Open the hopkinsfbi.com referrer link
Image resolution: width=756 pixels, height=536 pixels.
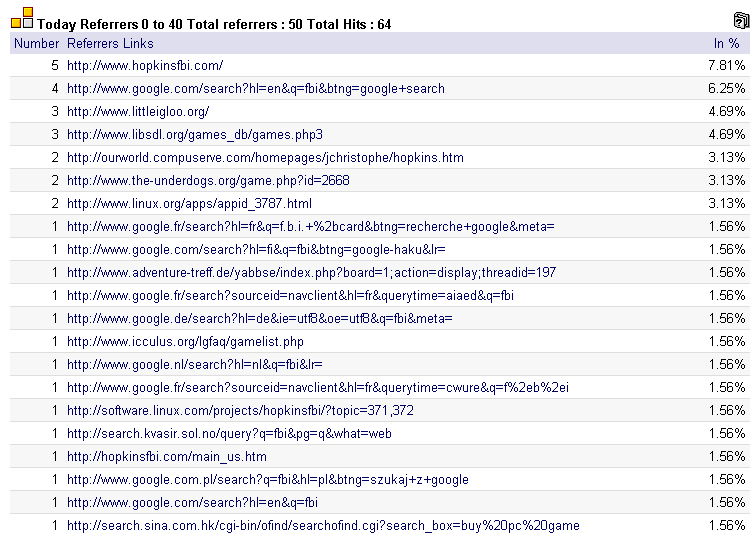pos(145,66)
